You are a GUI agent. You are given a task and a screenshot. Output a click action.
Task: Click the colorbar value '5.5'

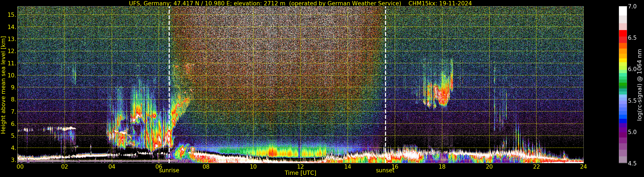(x=632, y=101)
